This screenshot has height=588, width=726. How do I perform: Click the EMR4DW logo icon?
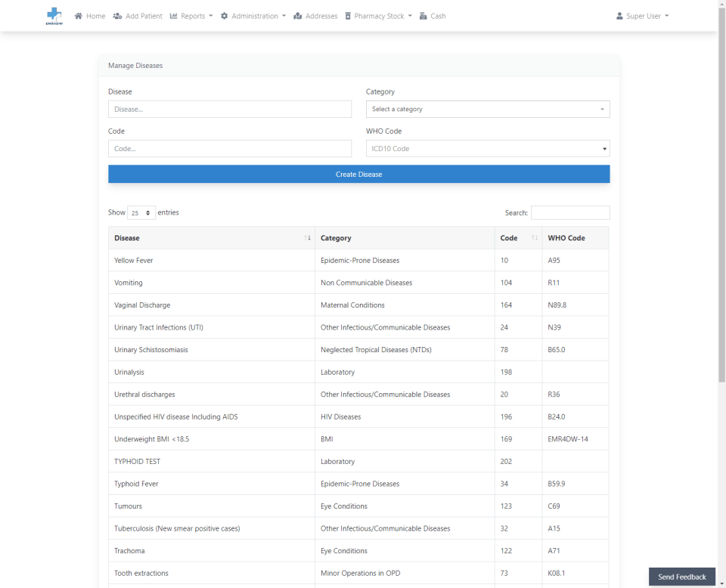pos(54,16)
